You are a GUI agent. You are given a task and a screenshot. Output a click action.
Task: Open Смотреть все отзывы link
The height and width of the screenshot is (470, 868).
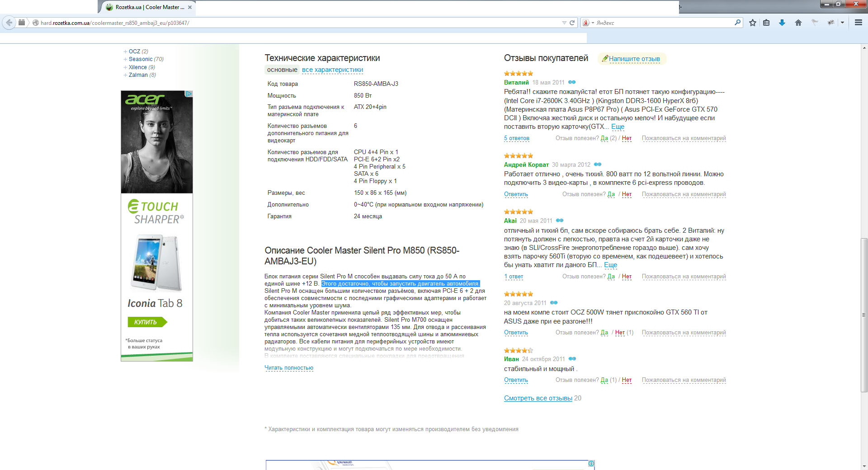[x=538, y=398]
